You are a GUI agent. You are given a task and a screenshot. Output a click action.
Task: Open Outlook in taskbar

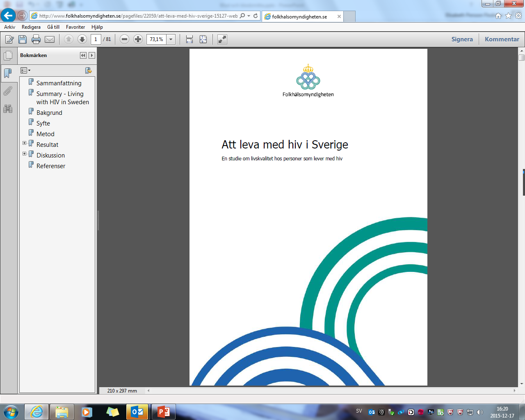tap(137, 412)
